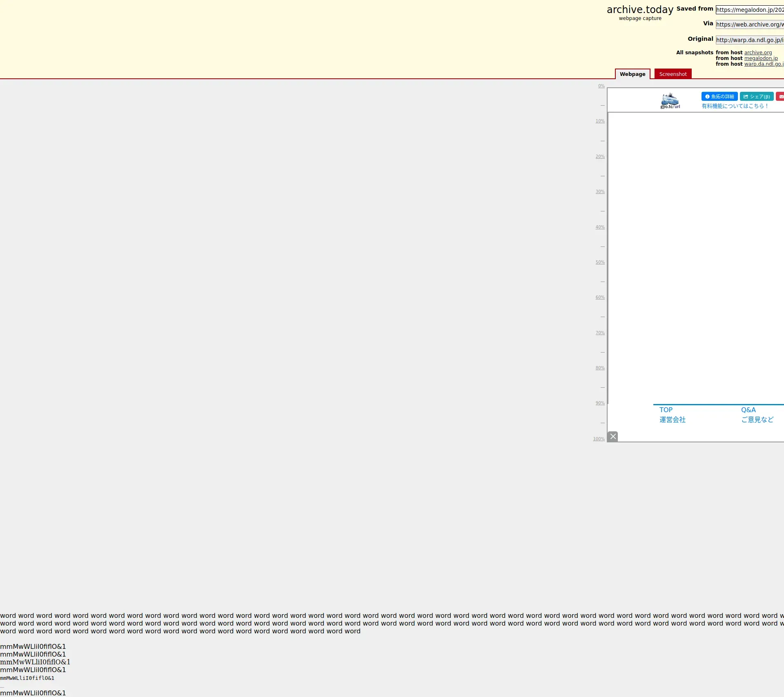
Task: Open warp.da.ndl.go.jp host snapshots link
Action: pyautogui.click(x=763, y=64)
